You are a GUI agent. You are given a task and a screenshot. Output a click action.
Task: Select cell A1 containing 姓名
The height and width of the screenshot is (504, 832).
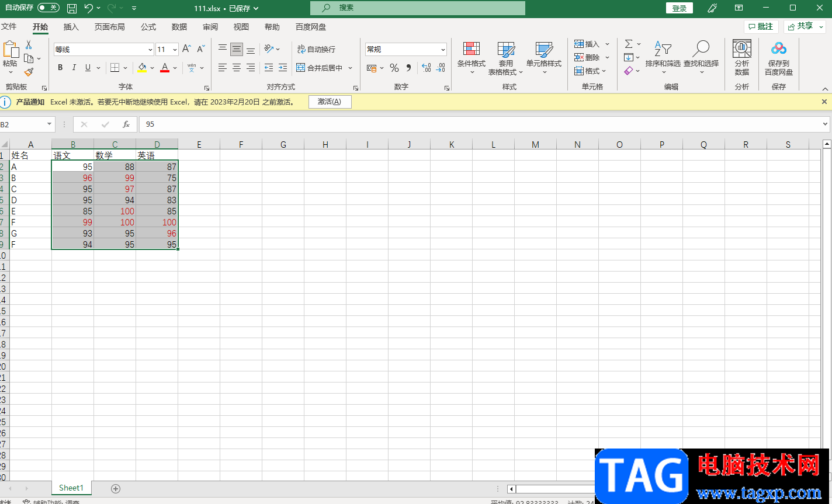click(30, 155)
